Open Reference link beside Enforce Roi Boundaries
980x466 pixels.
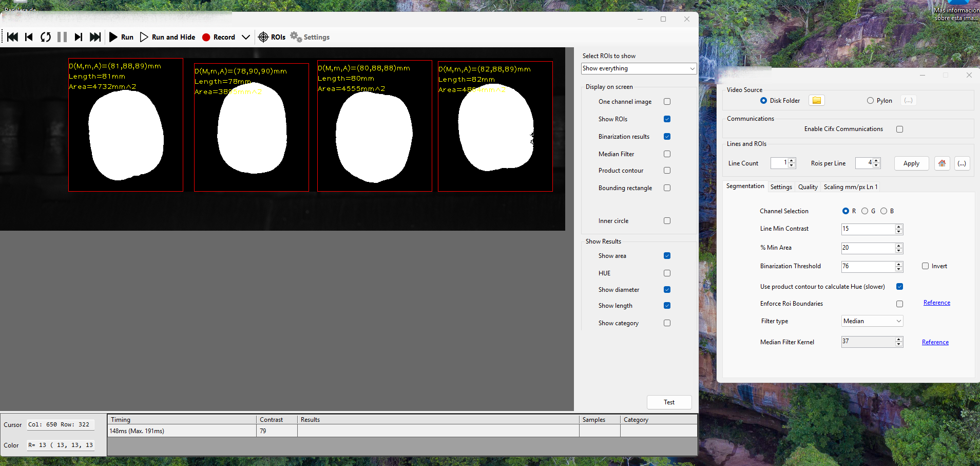point(936,303)
